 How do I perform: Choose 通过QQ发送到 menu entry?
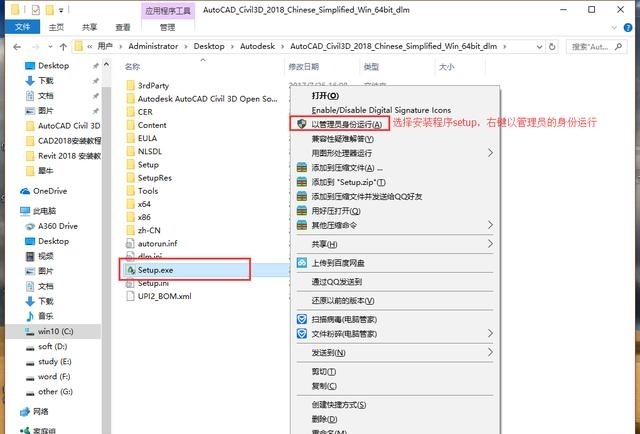[337, 282]
